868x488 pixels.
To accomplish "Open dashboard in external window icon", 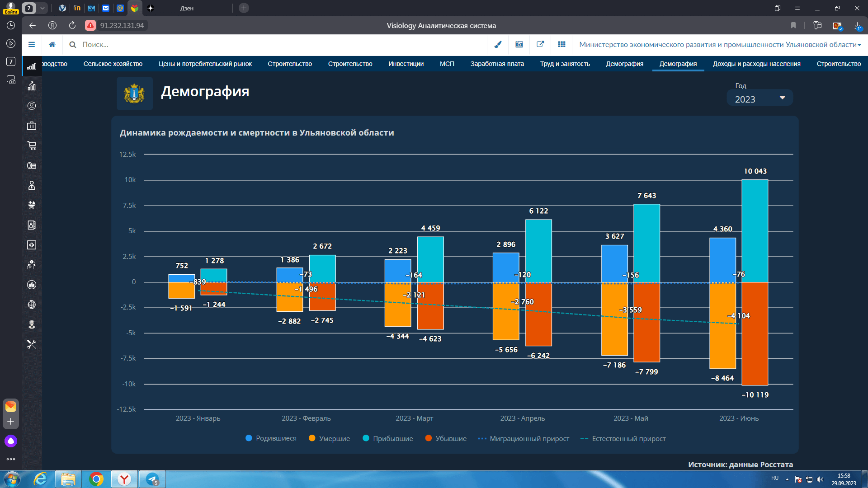I will (x=540, y=44).
